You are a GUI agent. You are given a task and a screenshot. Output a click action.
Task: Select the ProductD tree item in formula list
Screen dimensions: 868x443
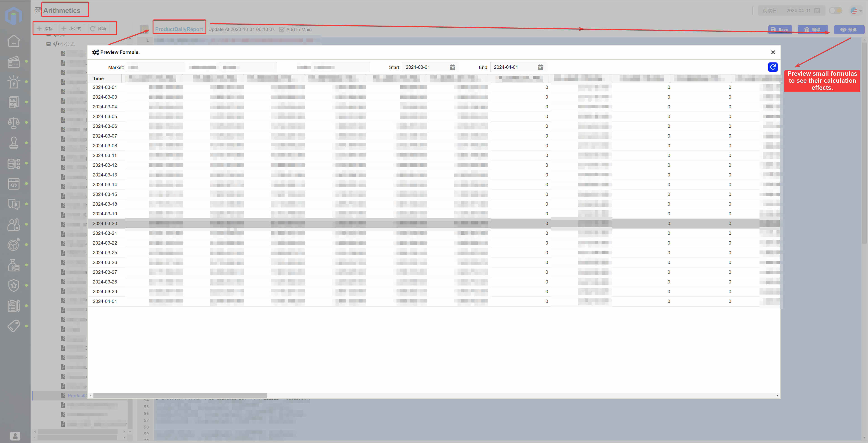77,396
